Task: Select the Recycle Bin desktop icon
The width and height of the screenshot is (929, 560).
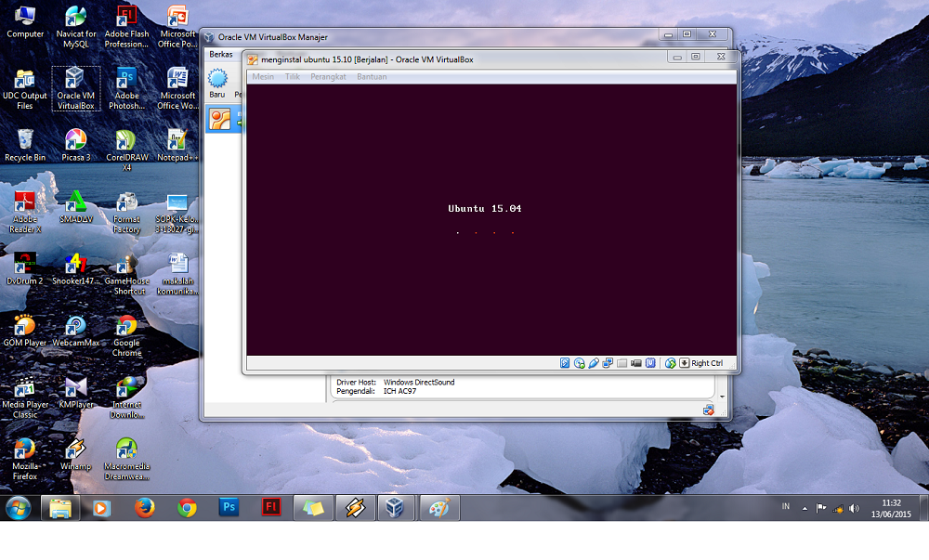Action: coord(25,146)
